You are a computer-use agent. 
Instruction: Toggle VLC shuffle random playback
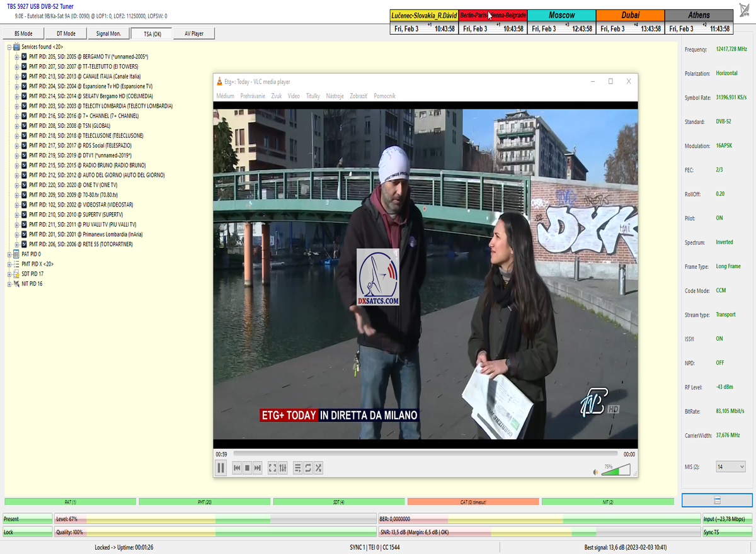point(319,468)
